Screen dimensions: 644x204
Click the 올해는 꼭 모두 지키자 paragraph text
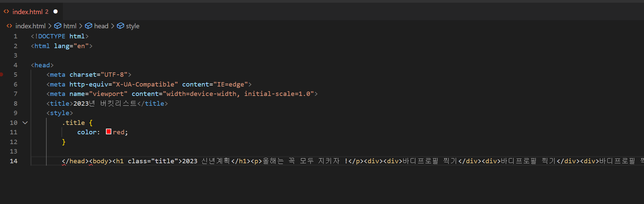[x=305, y=161]
